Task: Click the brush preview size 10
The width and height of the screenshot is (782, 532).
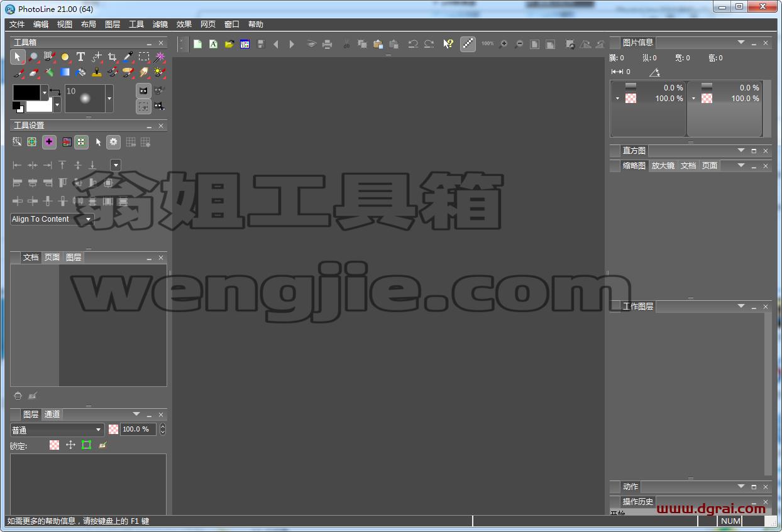Action: click(85, 99)
